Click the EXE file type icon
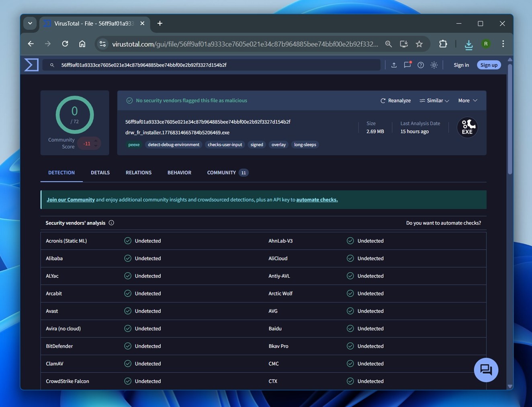 467,127
